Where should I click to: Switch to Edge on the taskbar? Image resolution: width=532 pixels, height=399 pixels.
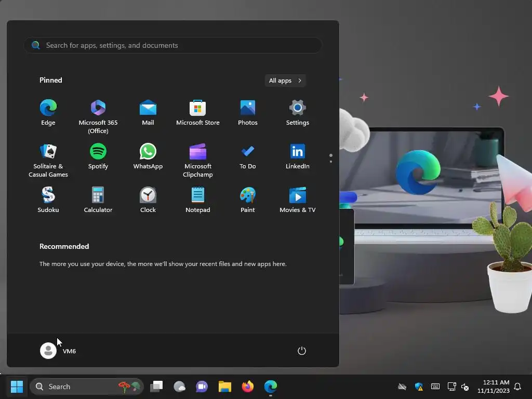coord(270,387)
